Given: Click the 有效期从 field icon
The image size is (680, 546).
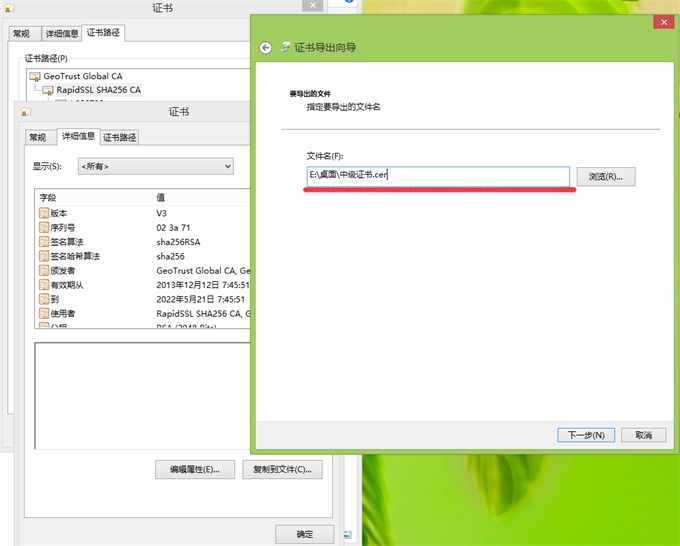Looking at the screenshot, I should 44,285.
